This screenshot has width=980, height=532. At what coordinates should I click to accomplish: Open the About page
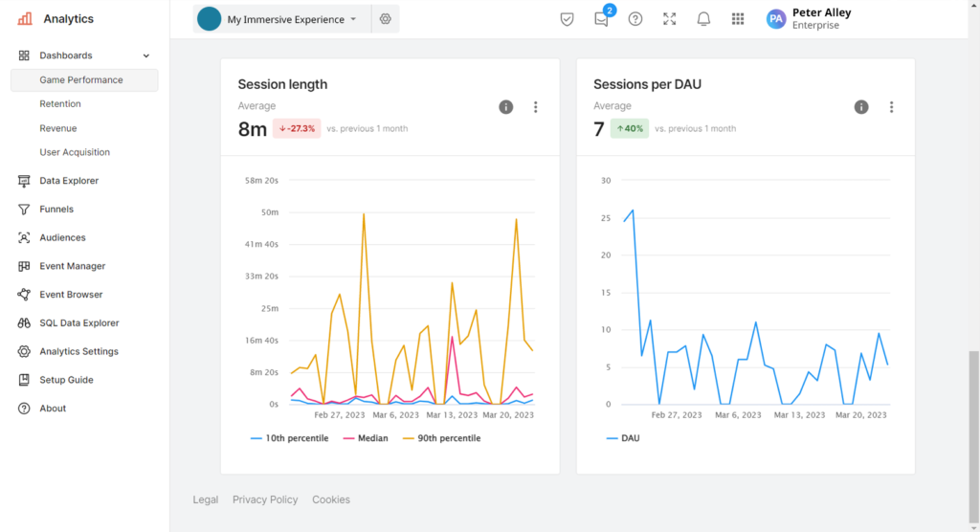coord(53,409)
